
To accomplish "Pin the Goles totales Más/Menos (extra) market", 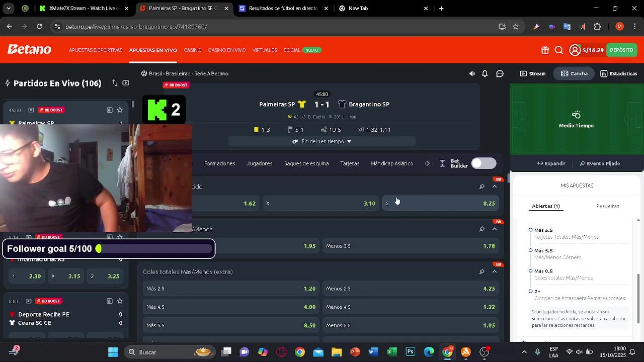I will point(481,271).
